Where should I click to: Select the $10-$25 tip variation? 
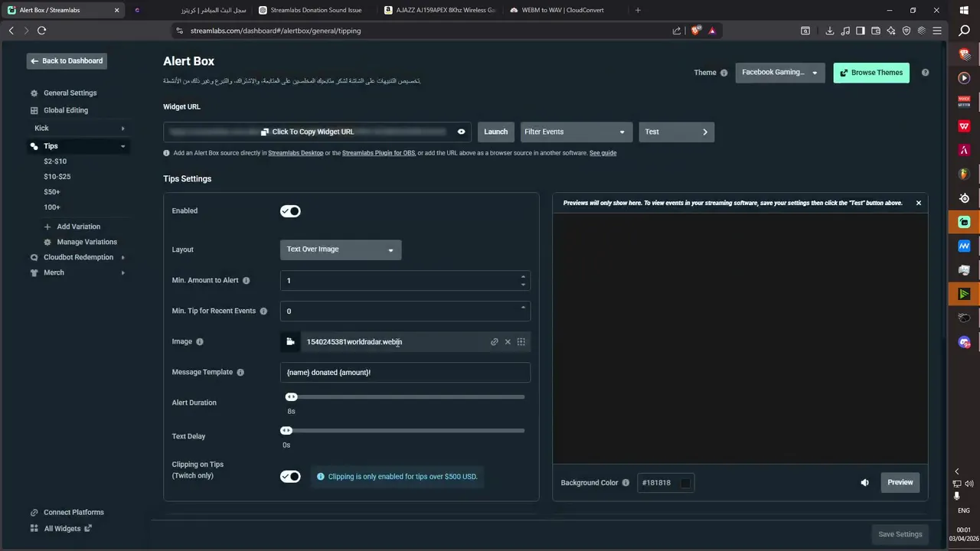(x=57, y=177)
